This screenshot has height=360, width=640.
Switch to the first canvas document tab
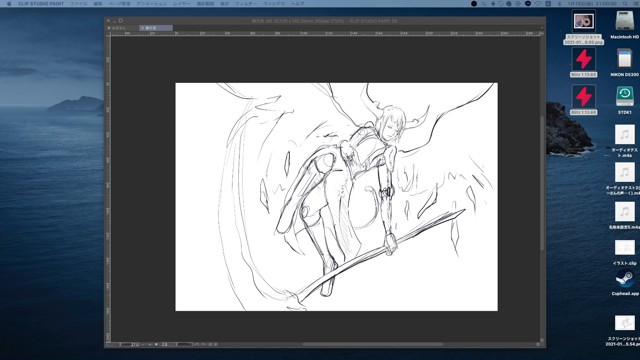click(122, 28)
